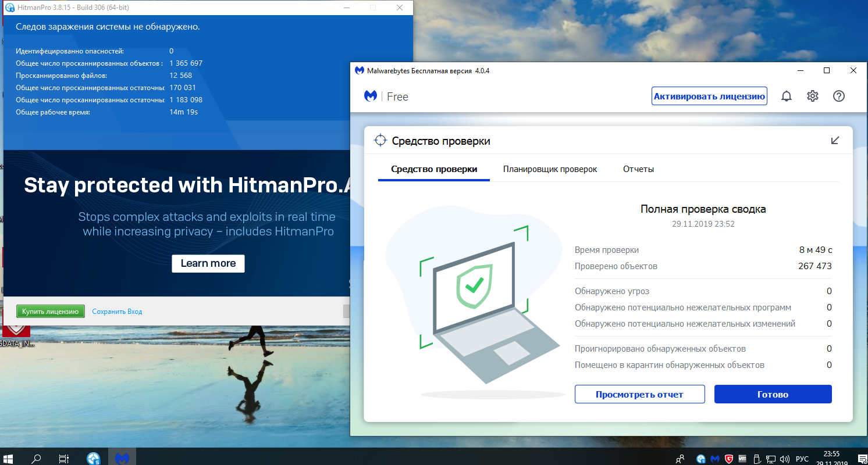Viewport: 868px width, 465px height.
Task: Click the Malwarebytes title bar icon
Action: pos(360,71)
